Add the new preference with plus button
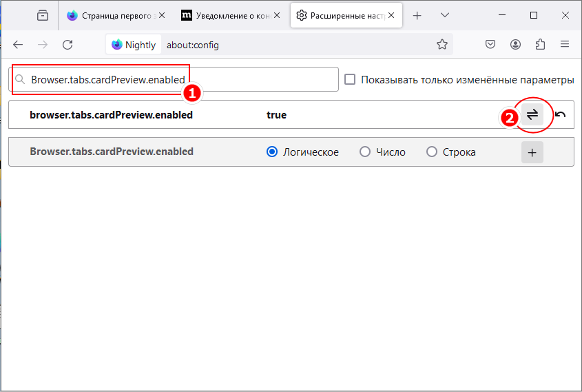582x392 pixels. (532, 152)
